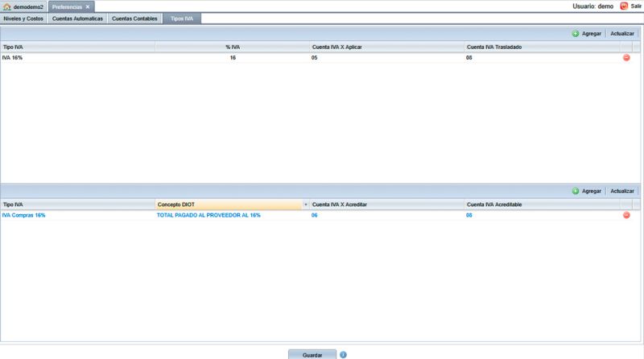Switch to Niveles y Costos tab
The image size is (644, 359).
(23, 19)
